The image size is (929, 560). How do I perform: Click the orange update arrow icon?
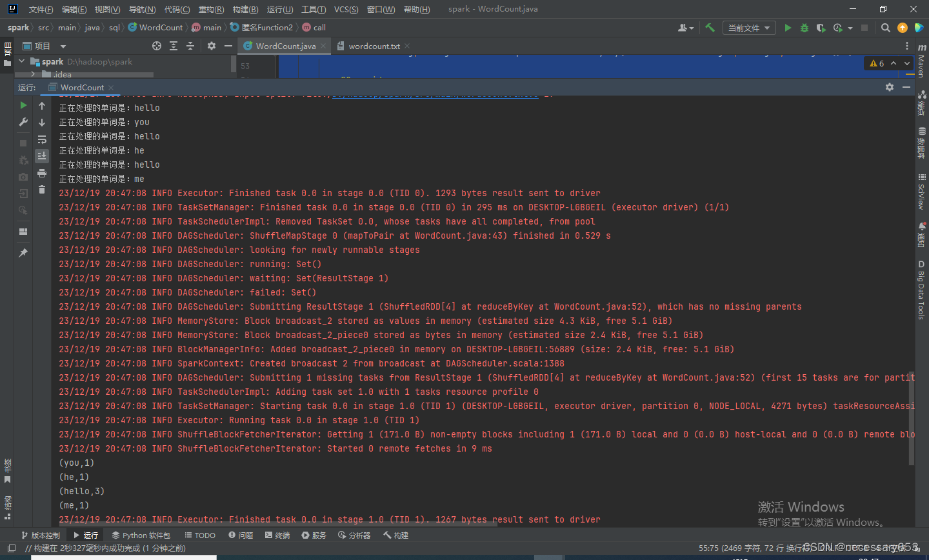pos(903,28)
